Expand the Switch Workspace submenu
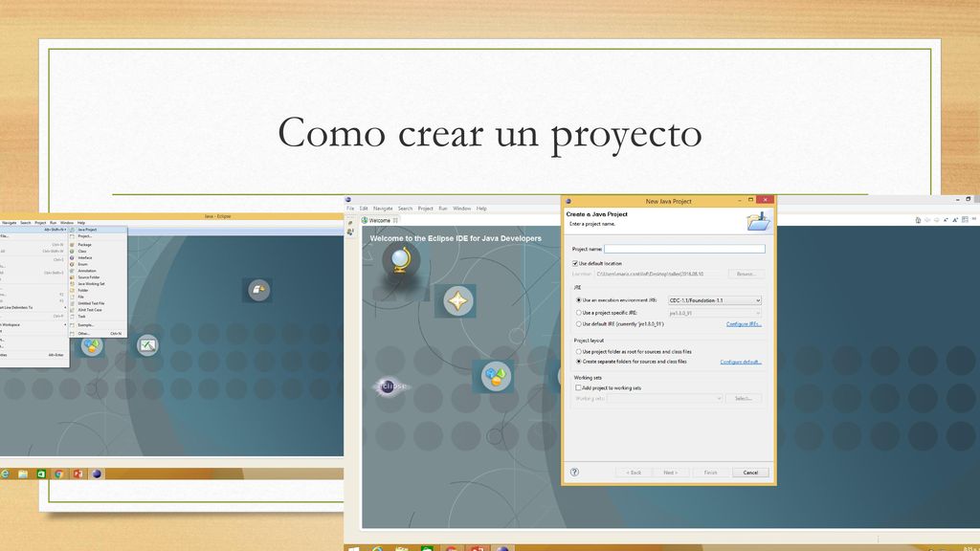 pos(33,325)
